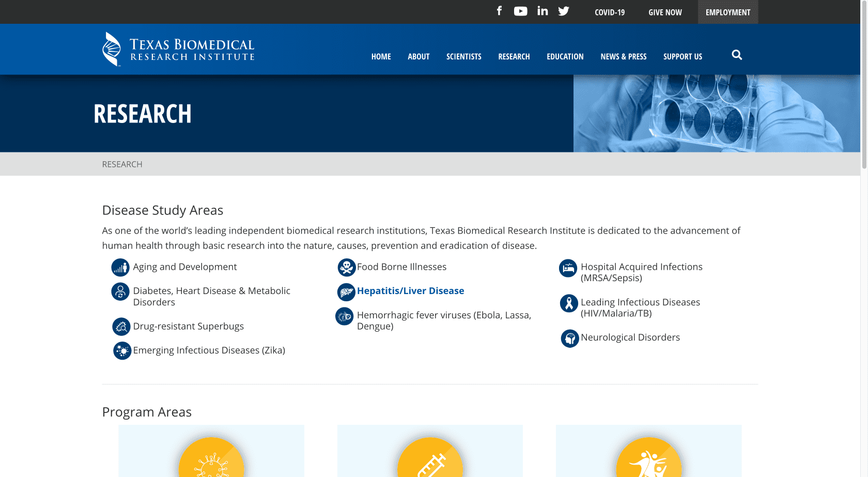Click the yellow virus program area icon
This screenshot has width=868, height=477.
[x=211, y=458]
